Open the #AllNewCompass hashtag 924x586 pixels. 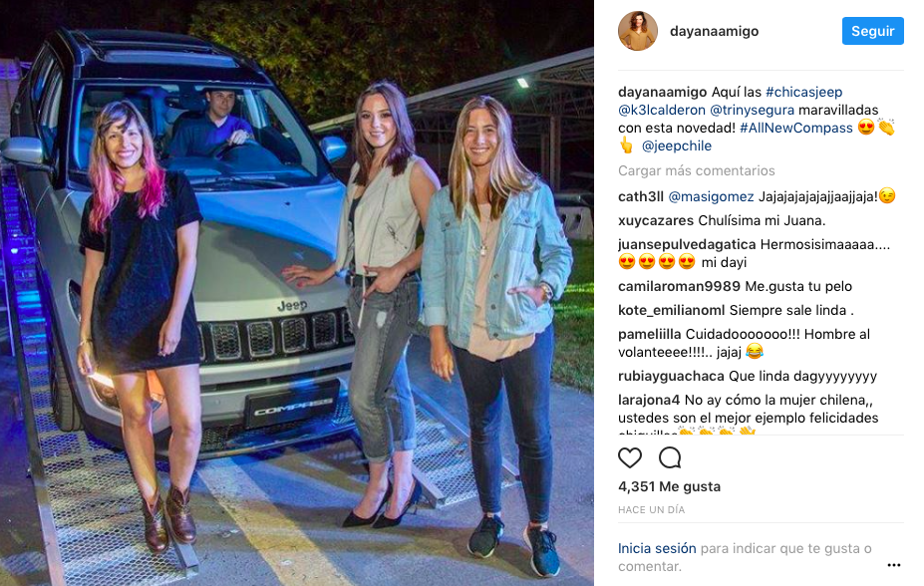[796, 128]
